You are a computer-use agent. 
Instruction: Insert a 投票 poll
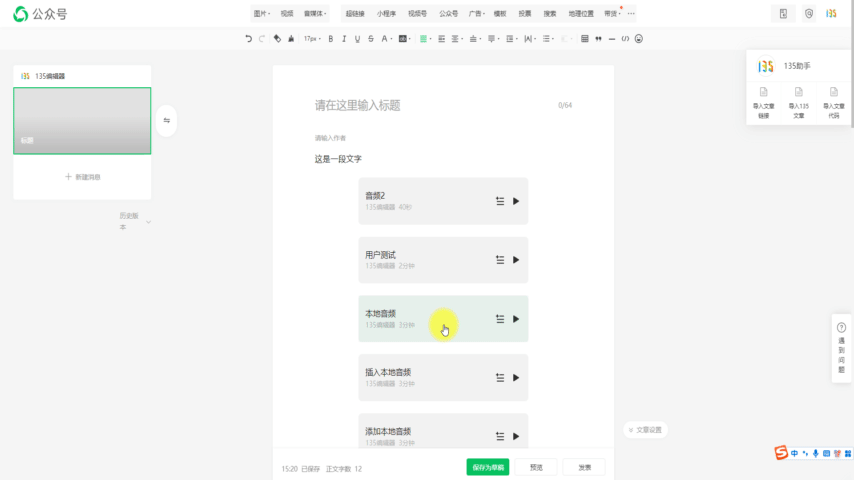(x=525, y=14)
